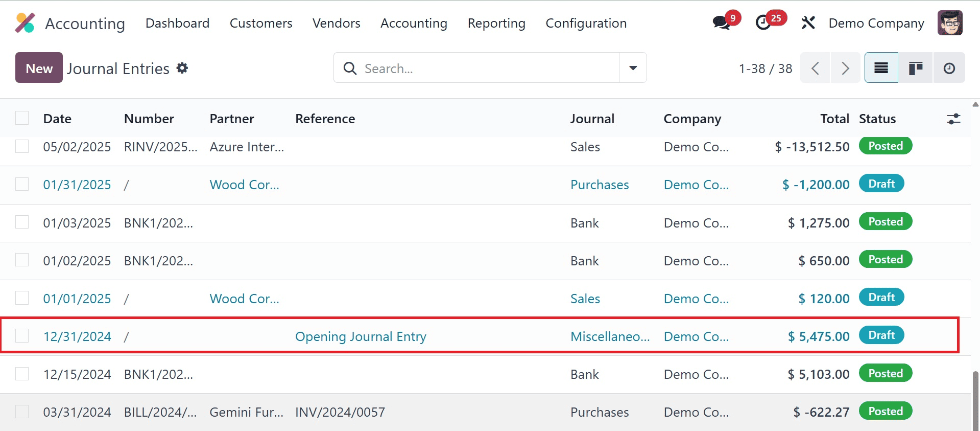Click the Draft badge on 12/31/2024 row
The image size is (980, 431).
coord(881,335)
